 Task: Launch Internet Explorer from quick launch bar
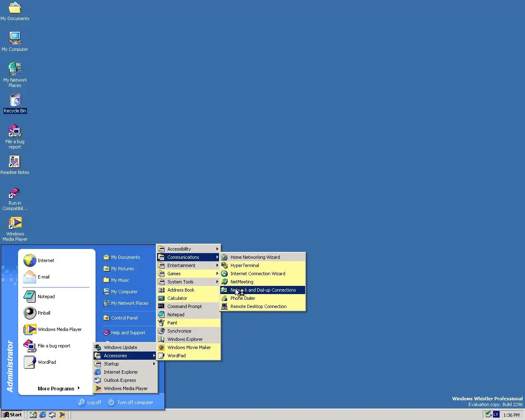pos(43,415)
